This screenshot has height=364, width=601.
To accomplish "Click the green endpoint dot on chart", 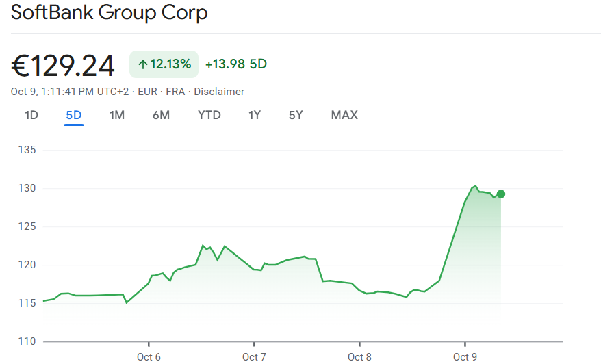I will pos(501,194).
